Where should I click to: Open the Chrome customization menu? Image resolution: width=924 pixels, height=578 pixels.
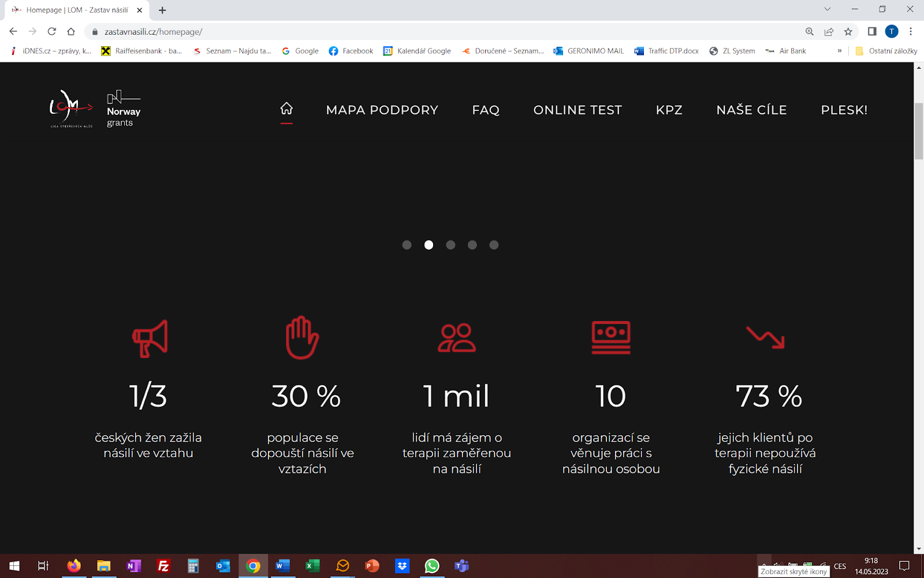911,32
